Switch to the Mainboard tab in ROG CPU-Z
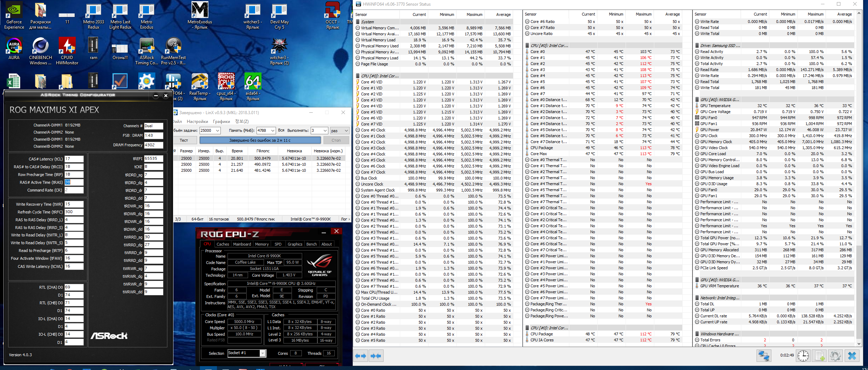The width and height of the screenshot is (868, 370). 242,244
